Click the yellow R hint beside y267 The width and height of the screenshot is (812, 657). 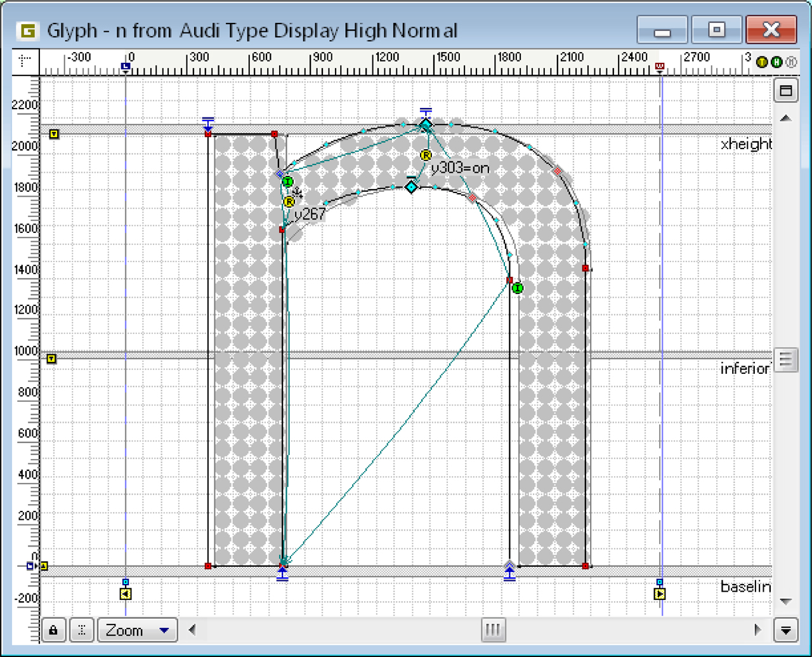289,202
